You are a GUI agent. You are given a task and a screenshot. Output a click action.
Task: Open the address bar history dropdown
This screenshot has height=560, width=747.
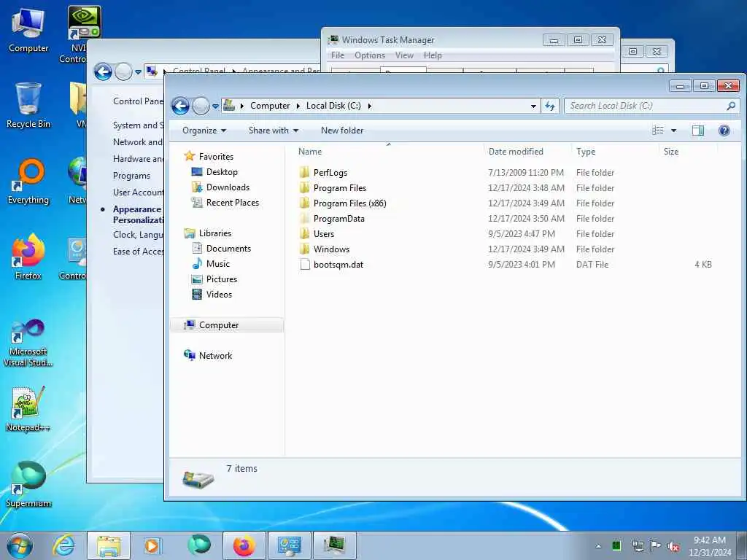(x=533, y=106)
